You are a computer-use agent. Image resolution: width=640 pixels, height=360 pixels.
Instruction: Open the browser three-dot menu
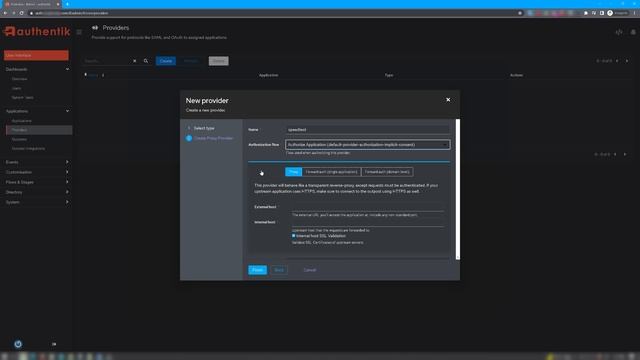[x=635, y=13]
